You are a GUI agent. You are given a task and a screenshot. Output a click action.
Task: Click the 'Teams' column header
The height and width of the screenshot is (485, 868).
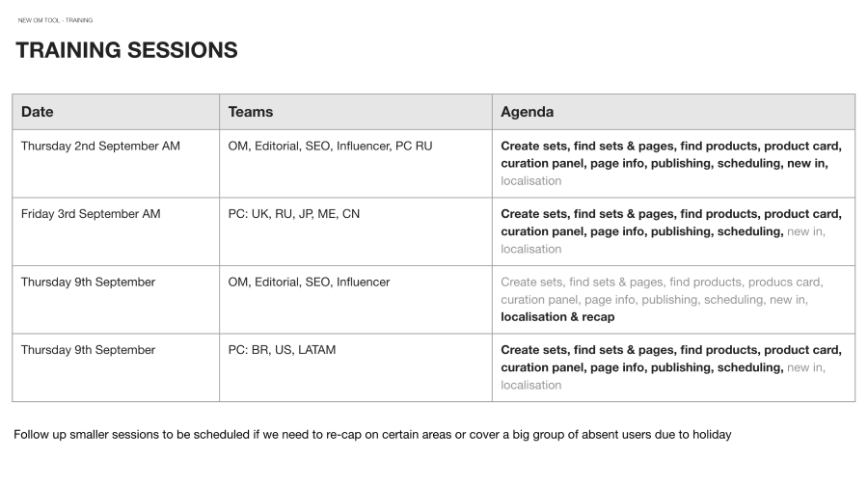[251, 112]
